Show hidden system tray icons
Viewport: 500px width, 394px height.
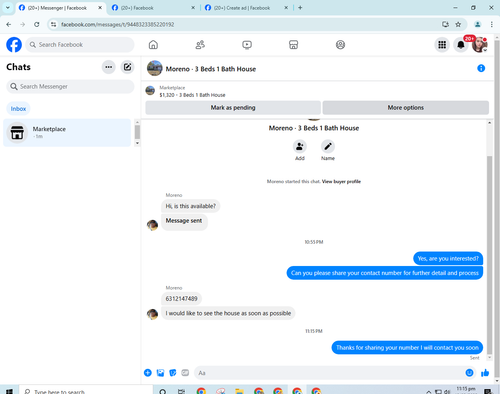(429, 391)
